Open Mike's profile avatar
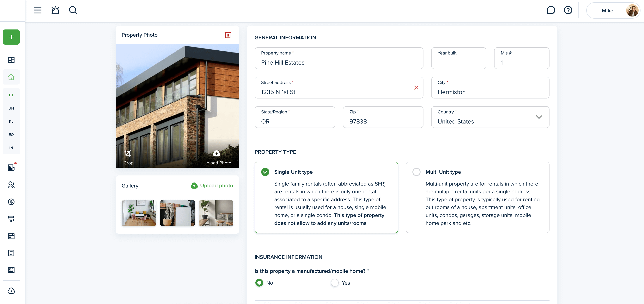This screenshot has width=644, height=304. [x=632, y=10]
